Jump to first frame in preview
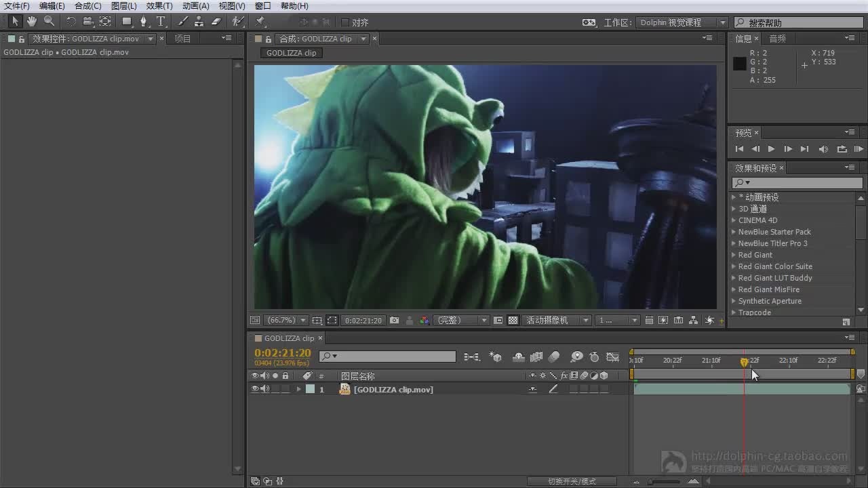The image size is (868, 488). pyautogui.click(x=739, y=149)
